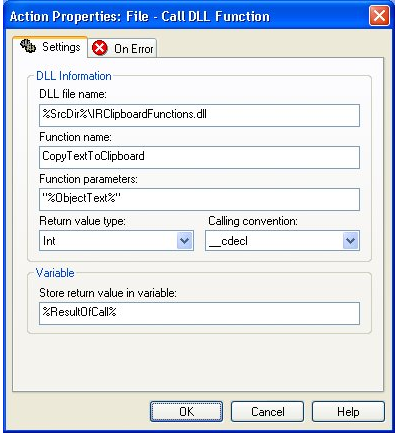Edit the DLL file name field

pyautogui.click(x=199, y=115)
